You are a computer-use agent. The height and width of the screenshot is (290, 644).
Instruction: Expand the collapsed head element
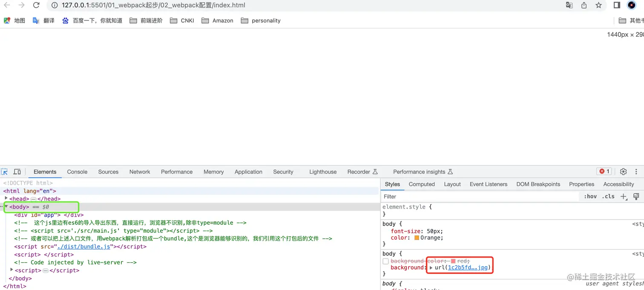(x=6, y=198)
